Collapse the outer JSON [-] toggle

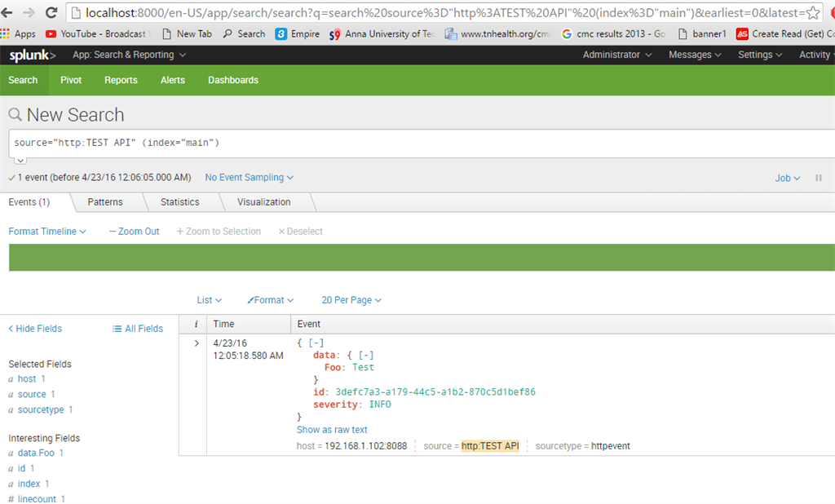pos(316,343)
